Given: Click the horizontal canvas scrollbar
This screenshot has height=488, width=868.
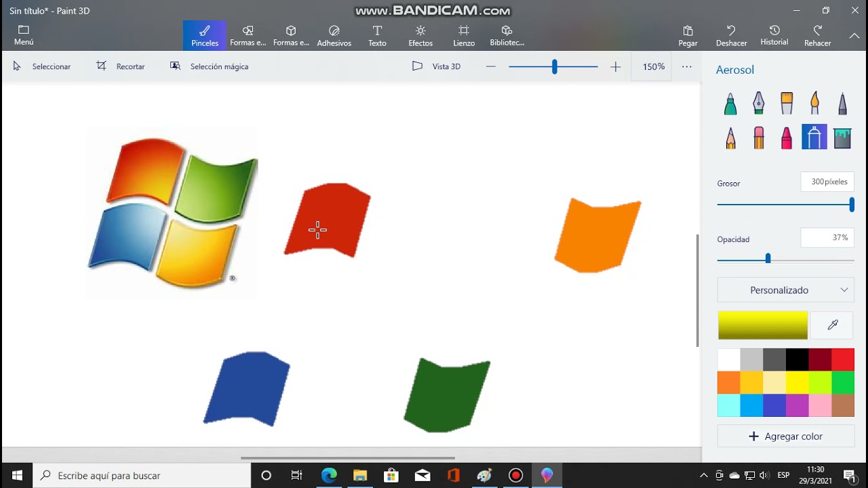Looking at the screenshot, I should [348, 458].
